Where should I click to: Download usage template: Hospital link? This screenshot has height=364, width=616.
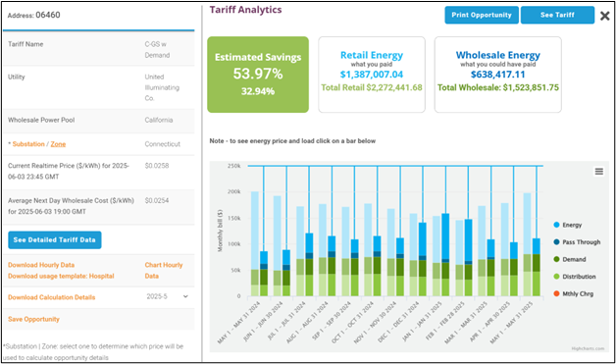pos(61,276)
